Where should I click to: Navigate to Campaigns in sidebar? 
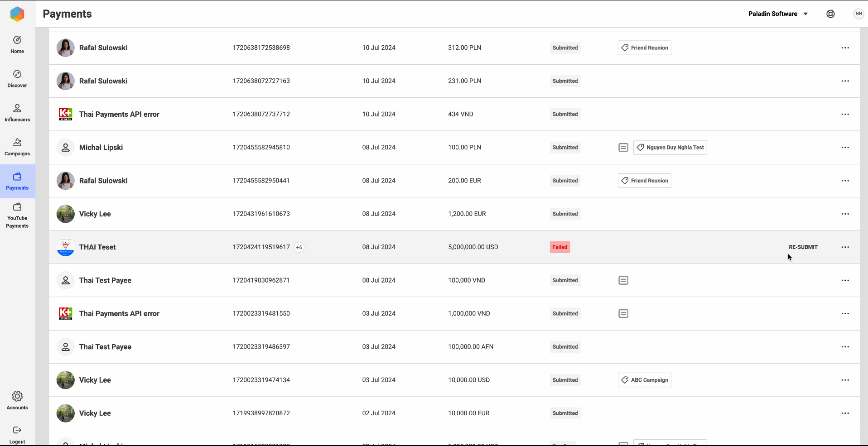tap(17, 147)
